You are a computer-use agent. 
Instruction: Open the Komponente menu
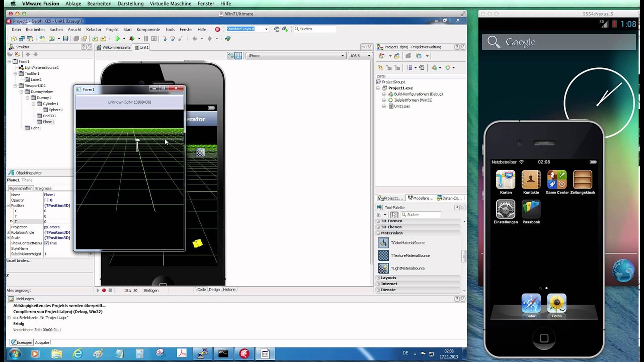(x=148, y=29)
